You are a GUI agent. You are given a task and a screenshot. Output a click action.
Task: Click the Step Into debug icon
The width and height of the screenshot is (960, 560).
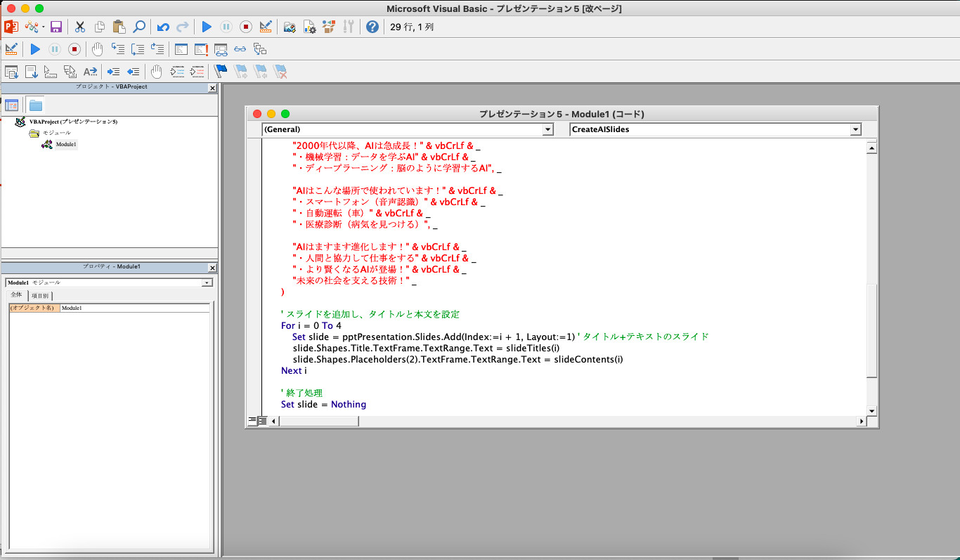[x=118, y=49]
